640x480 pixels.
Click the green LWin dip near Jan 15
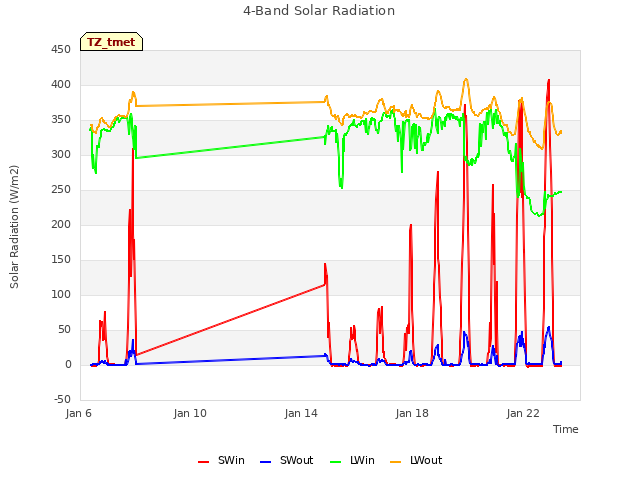[341, 186]
